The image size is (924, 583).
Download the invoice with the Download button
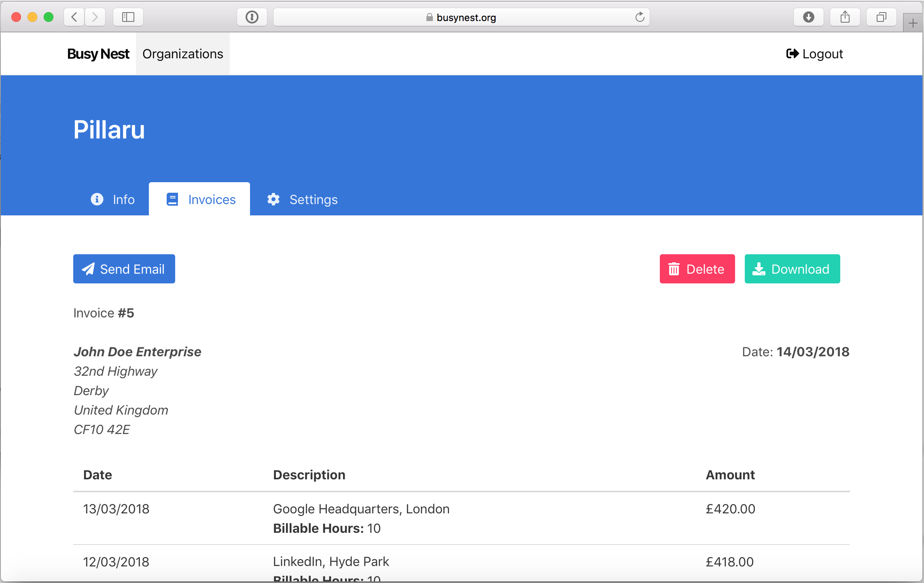(x=793, y=269)
